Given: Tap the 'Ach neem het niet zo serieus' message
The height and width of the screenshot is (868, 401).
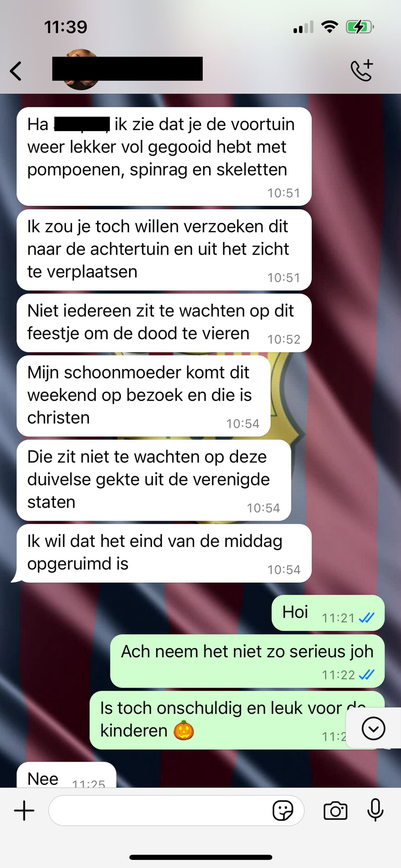Looking at the screenshot, I should pos(247,661).
